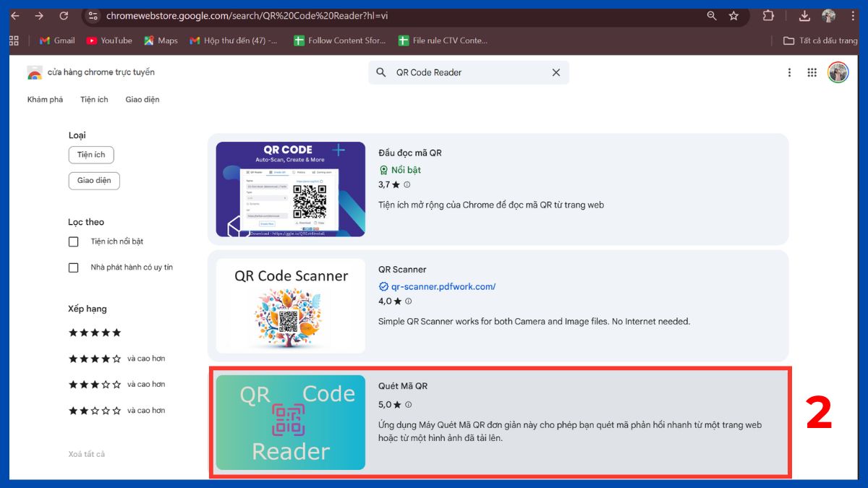Reload the current page
The width and height of the screenshot is (868, 488).
(64, 15)
